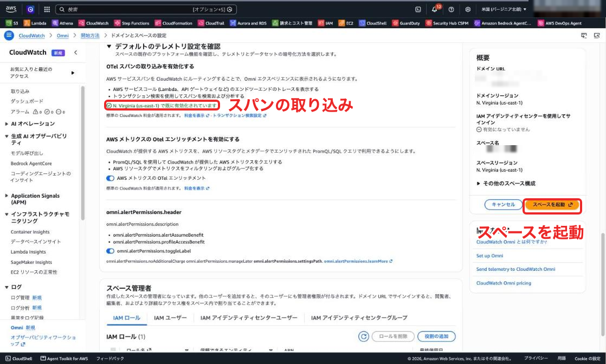Image resolution: width=606 pixels, height=364 pixels.
Task: Expand AI オペレーション in the sidebar
Action: click(x=7, y=123)
